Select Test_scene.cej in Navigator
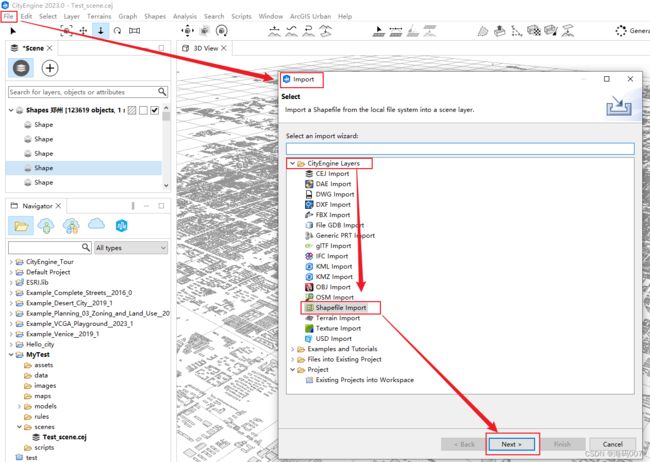The height and width of the screenshot is (462, 650). (60, 437)
